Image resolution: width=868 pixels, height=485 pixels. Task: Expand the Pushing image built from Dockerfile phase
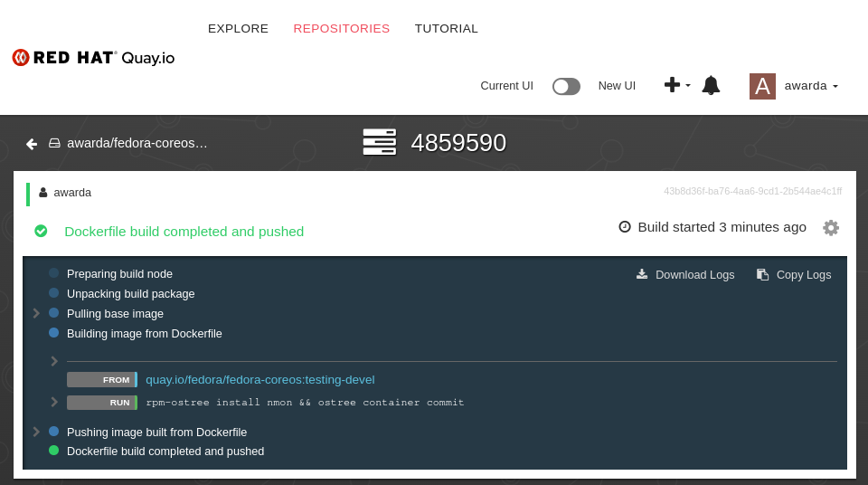36,432
